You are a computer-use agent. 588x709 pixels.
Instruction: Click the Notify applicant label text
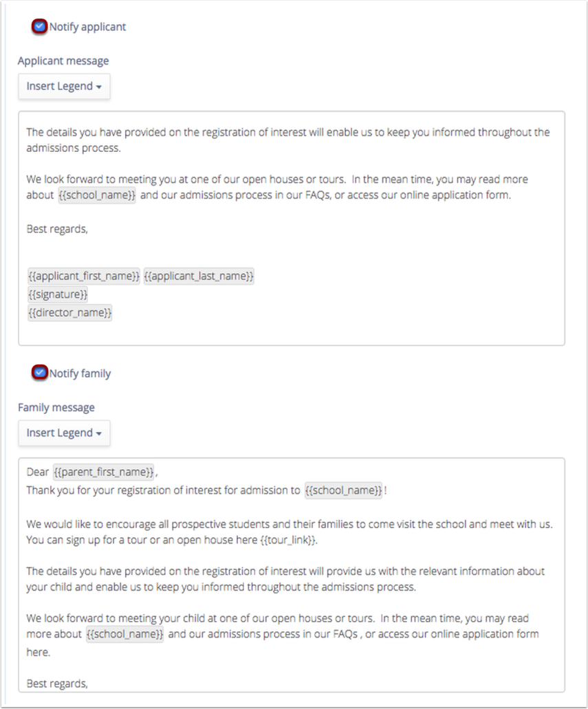click(88, 27)
